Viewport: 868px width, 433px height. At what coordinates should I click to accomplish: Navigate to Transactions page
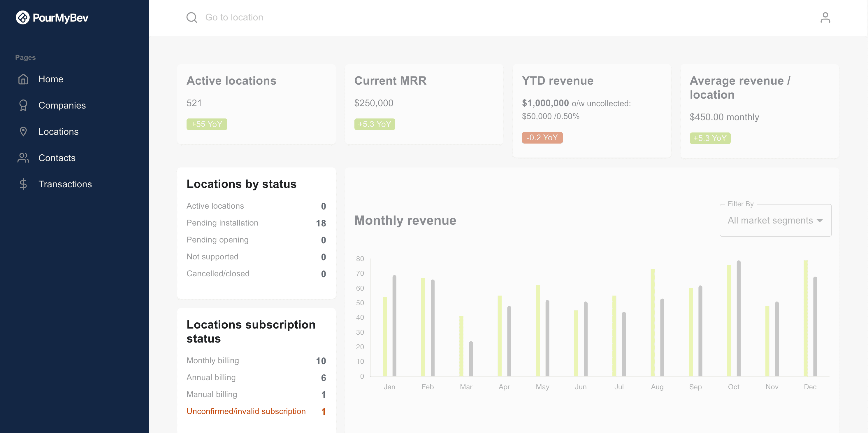click(x=65, y=184)
